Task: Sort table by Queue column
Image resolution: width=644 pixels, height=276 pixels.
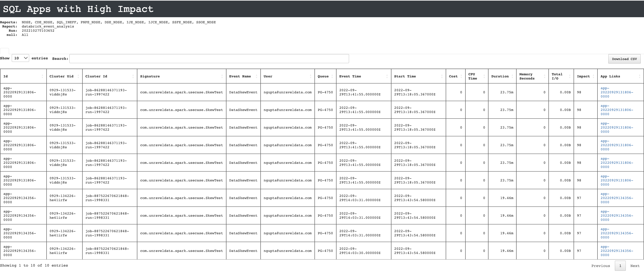Action: tap(325, 76)
